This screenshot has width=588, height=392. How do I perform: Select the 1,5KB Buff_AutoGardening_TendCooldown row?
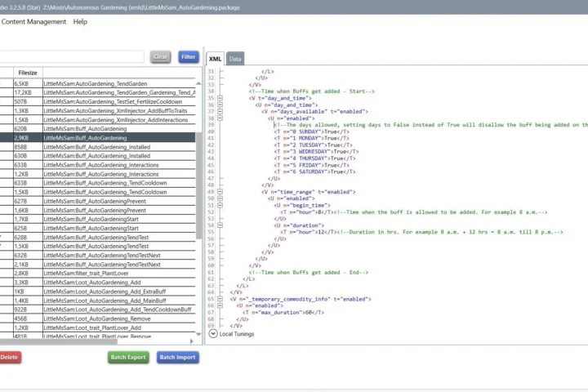click(x=97, y=192)
